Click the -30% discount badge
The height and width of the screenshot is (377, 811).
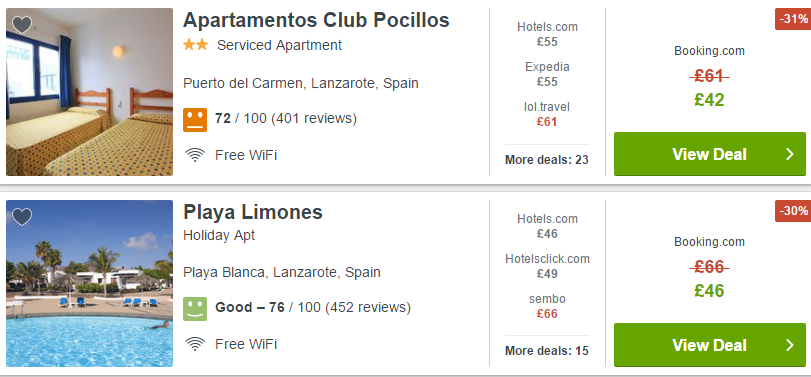pyautogui.click(x=793, y=211)
